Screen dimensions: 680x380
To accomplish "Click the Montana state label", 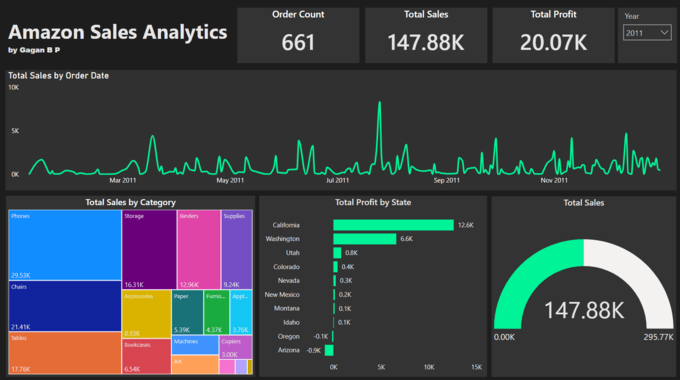I will coord(287,308).
